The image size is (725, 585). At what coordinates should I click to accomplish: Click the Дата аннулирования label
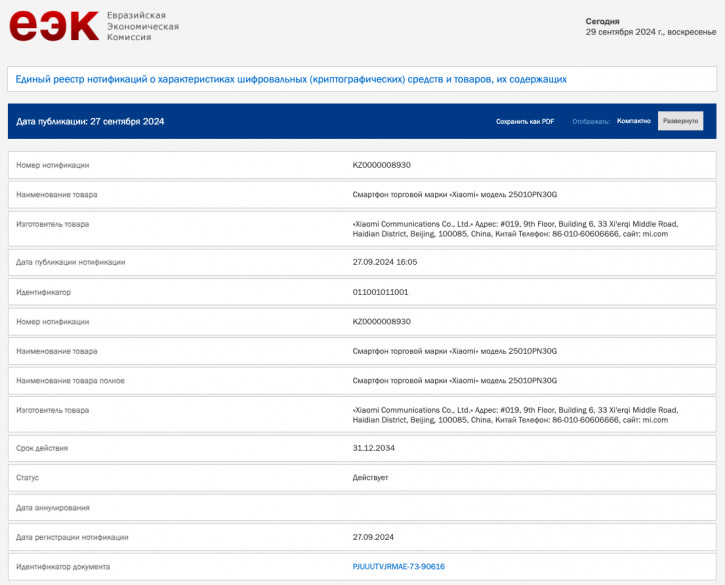[53, 508]
